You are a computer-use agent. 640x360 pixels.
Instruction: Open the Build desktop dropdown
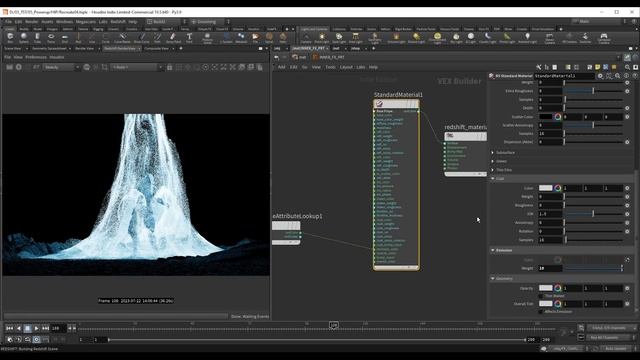click(166, 22)
